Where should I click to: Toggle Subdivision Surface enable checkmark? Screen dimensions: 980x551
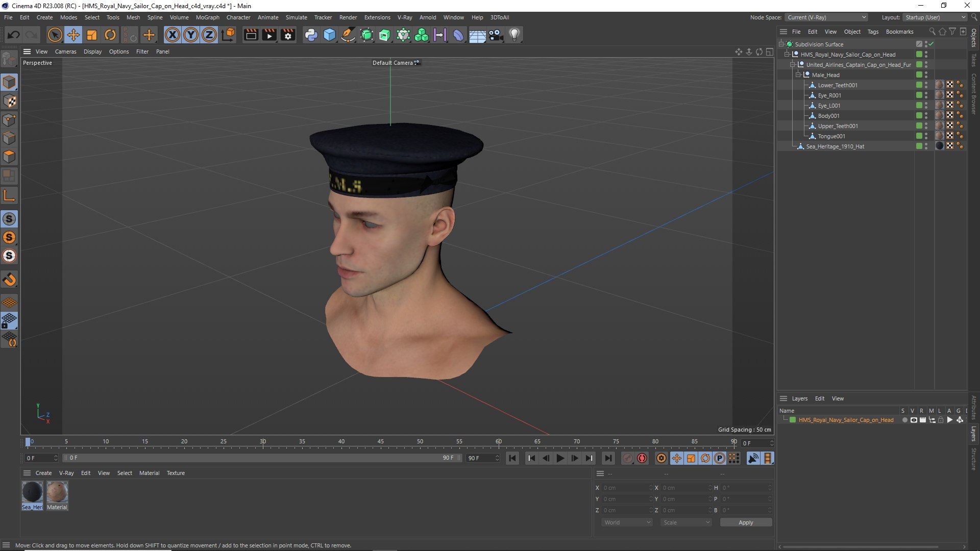click(x=931, y=44)
